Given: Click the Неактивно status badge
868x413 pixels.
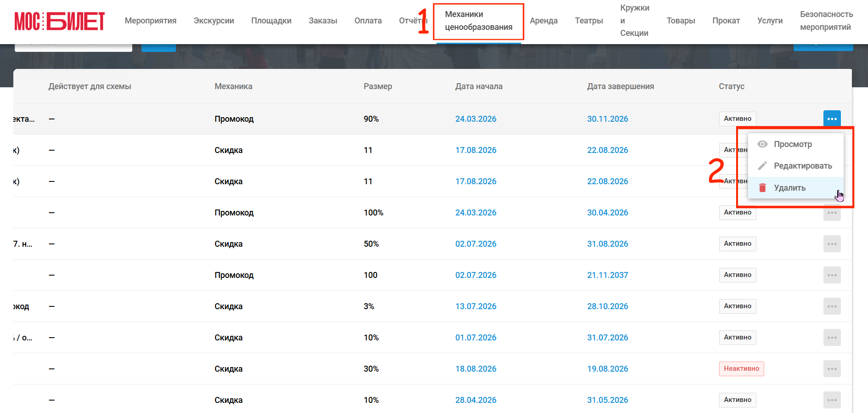Looking at the screenshot, I should [741, 369].
